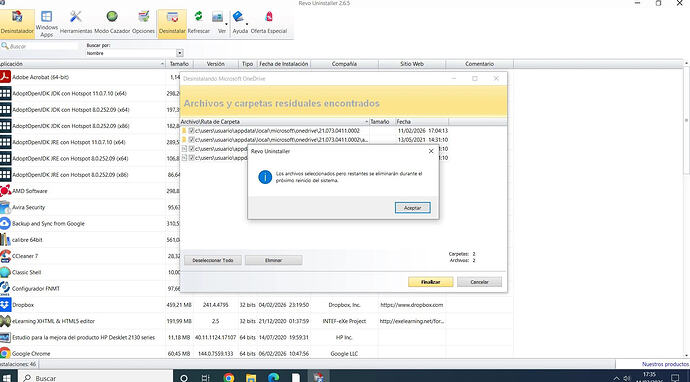This screenshot has width=690, height=382.
Task: Select Classic Shell icon
Action: click(5, 272)
